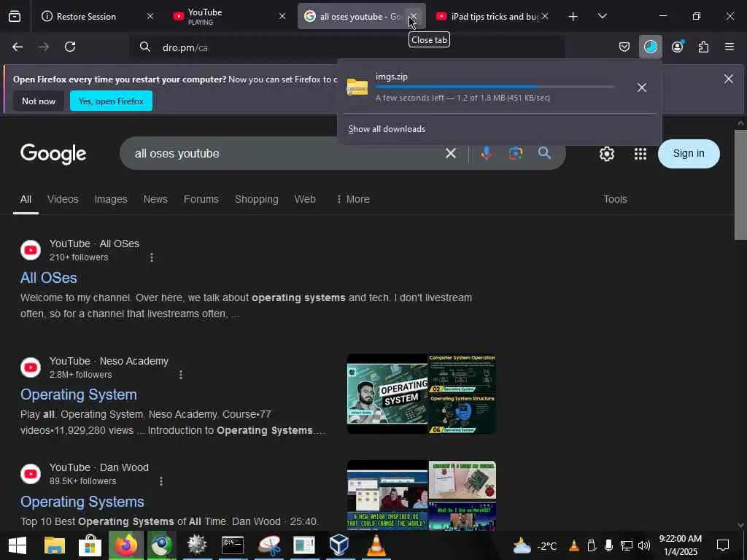The image size is (747, 560).
Task: Toggle the downloads panel toolbar button
Action: 650,47
